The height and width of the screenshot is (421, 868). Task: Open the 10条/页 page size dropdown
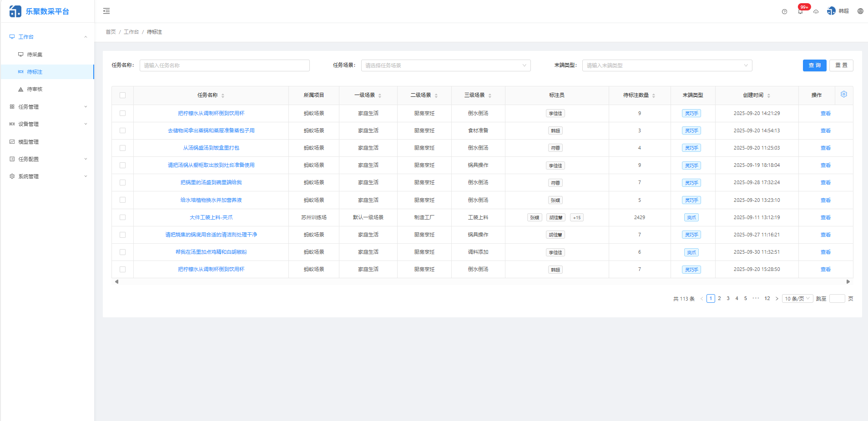point(797,298)
